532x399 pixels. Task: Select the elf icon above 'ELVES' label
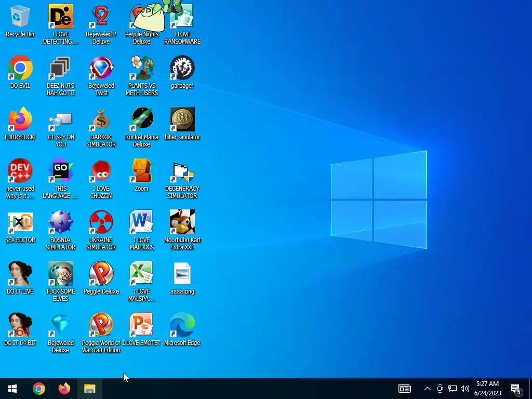point(61,273)
